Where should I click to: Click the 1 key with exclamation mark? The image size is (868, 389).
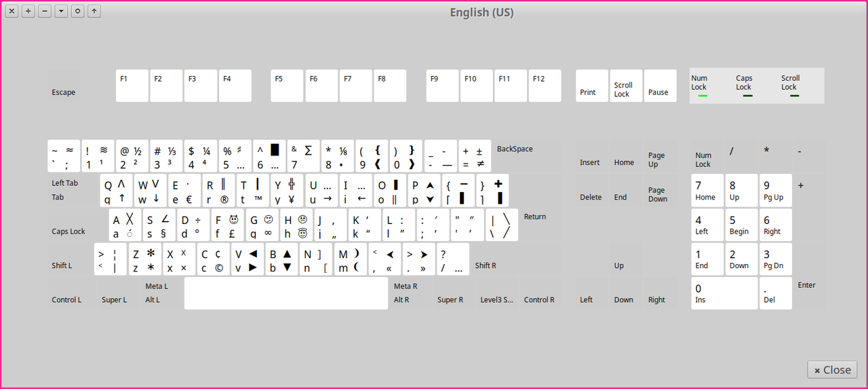[x=98, y=157]
